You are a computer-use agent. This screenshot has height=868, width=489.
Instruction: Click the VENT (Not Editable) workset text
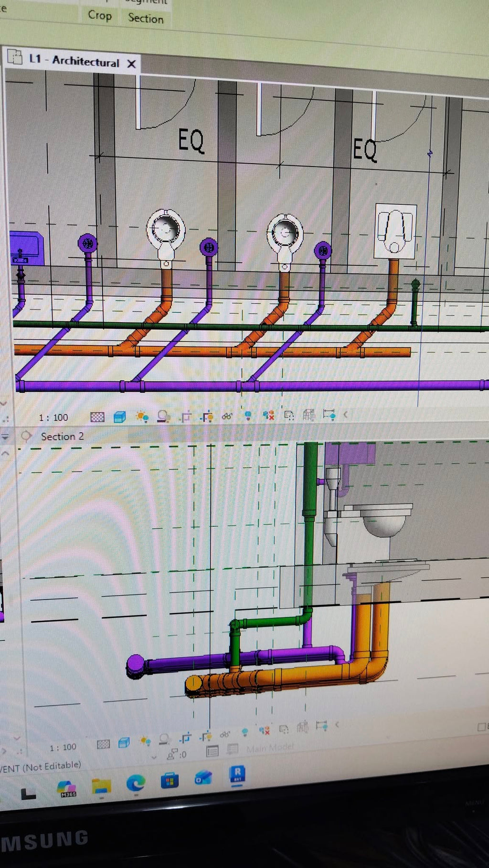(40, 767)
